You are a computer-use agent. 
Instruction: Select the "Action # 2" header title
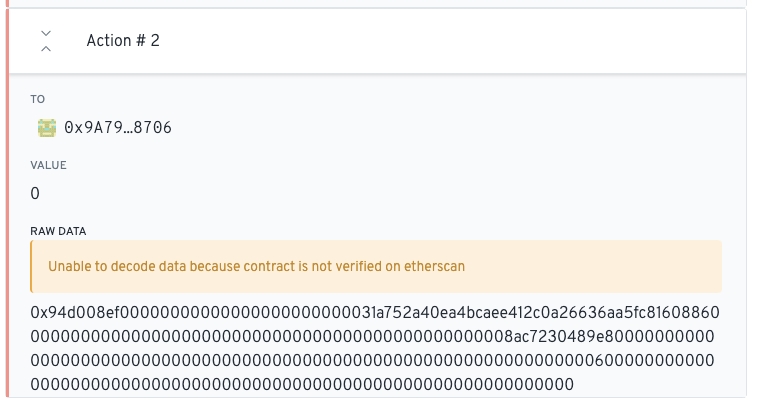[x=123, y=41]
